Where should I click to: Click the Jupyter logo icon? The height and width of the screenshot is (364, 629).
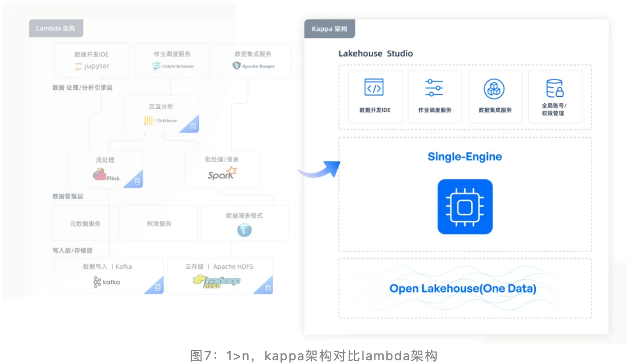[78, 66]
